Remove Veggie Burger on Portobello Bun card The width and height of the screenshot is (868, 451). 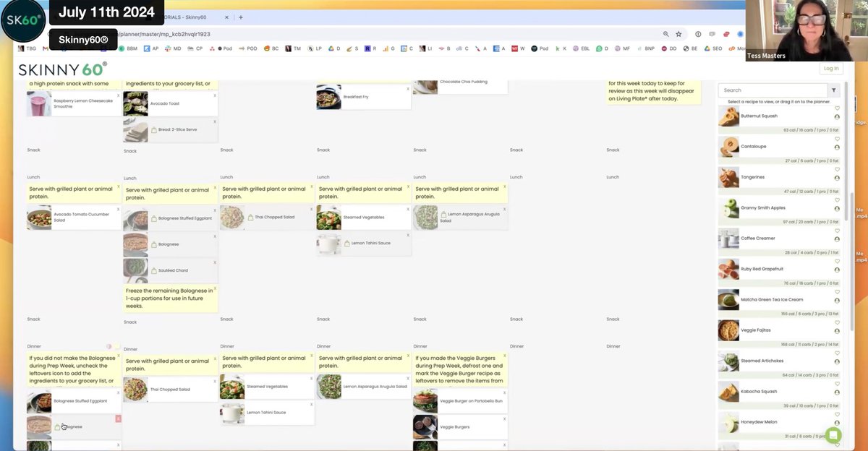pos(504,392)
